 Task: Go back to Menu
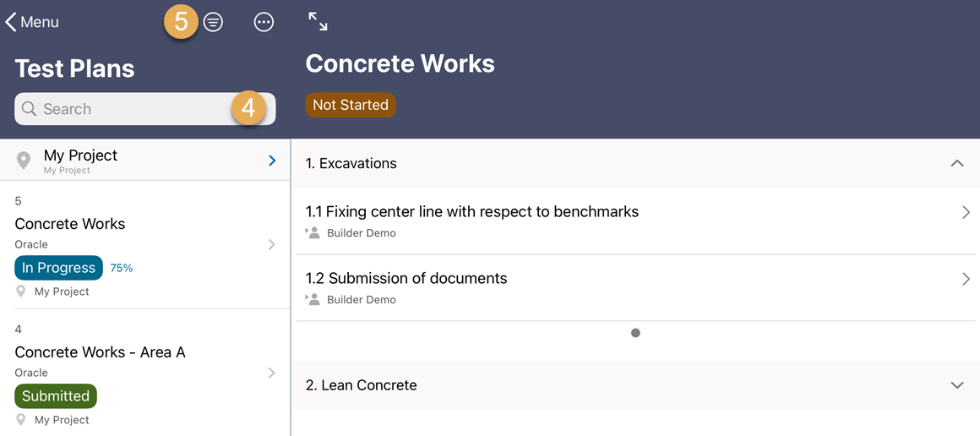click(32, 22)
